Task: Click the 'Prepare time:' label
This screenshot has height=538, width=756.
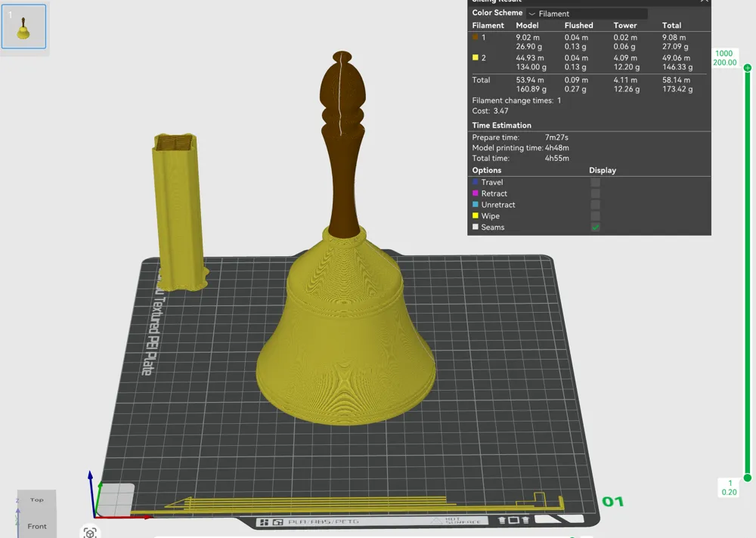Action: click(495, 138)
